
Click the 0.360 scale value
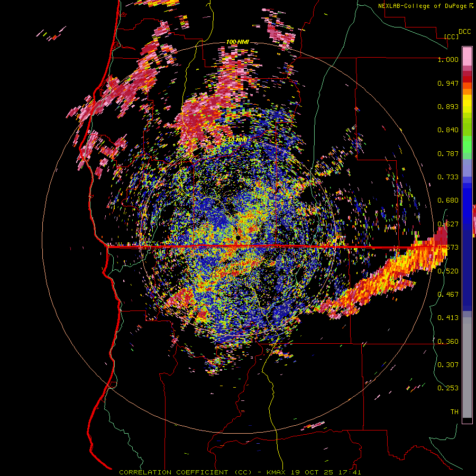coord(448,342)
